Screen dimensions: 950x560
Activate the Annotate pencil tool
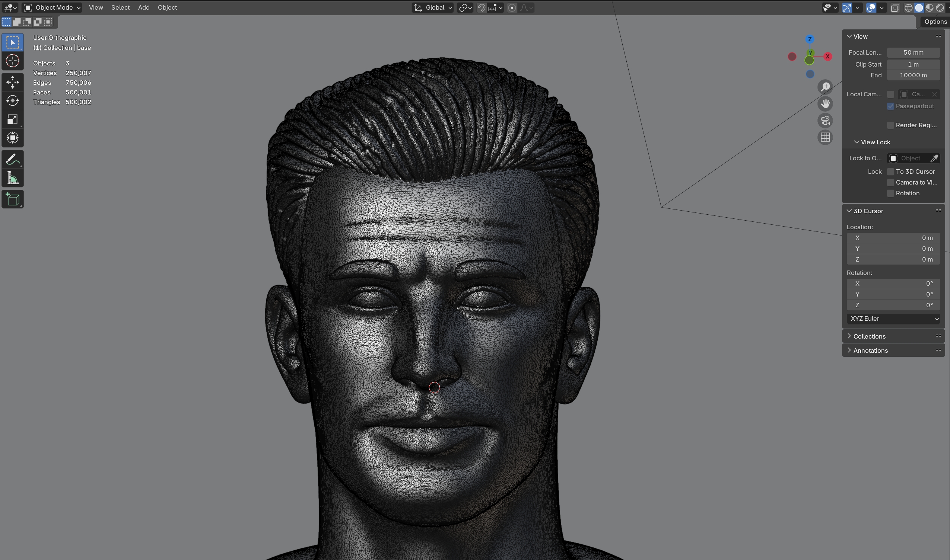pyautogui.click(x=12, y=159)
